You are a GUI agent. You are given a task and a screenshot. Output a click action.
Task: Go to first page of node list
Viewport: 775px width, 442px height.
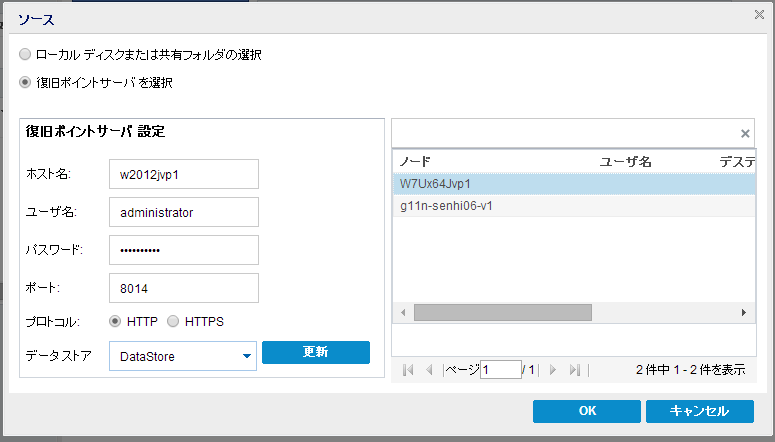click(408, 370)
